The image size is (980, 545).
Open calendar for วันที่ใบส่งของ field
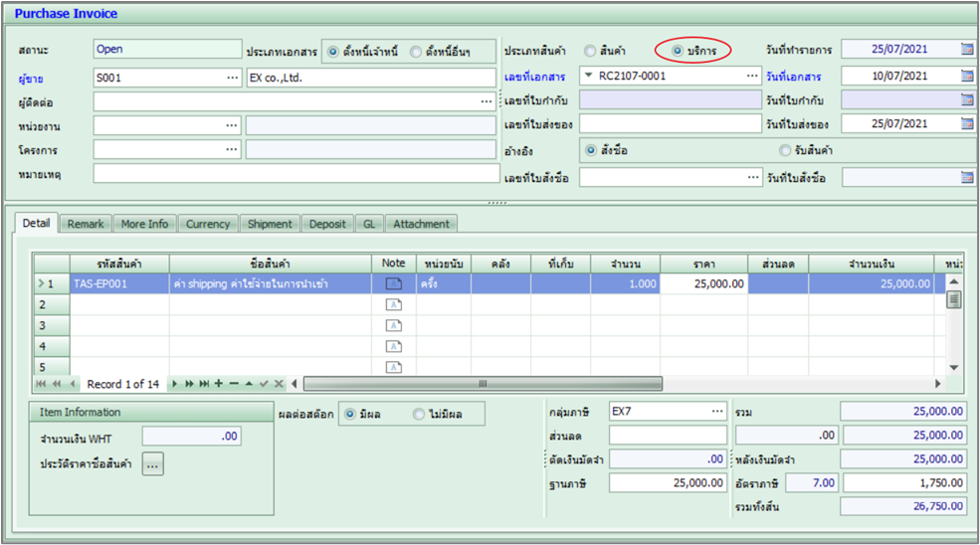coord(967,124)
